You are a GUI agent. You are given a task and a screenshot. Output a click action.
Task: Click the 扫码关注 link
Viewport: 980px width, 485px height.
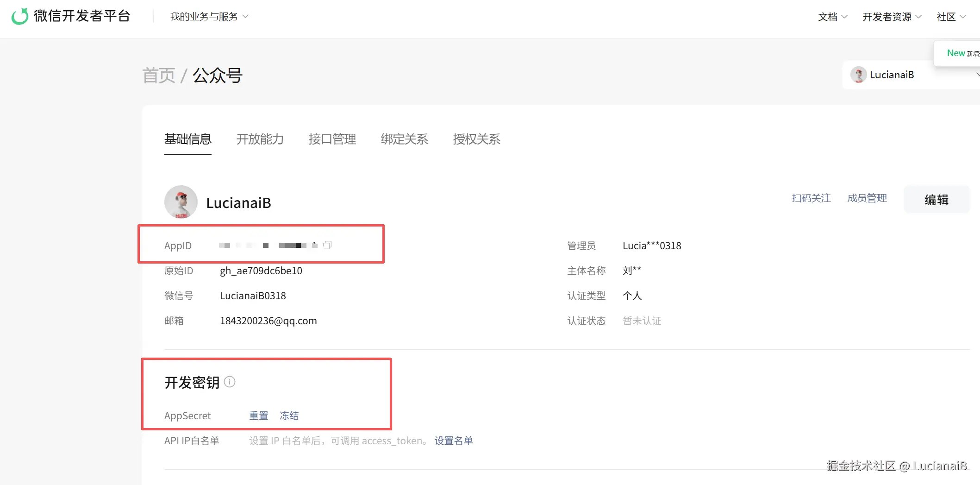[x=811, y=198]
